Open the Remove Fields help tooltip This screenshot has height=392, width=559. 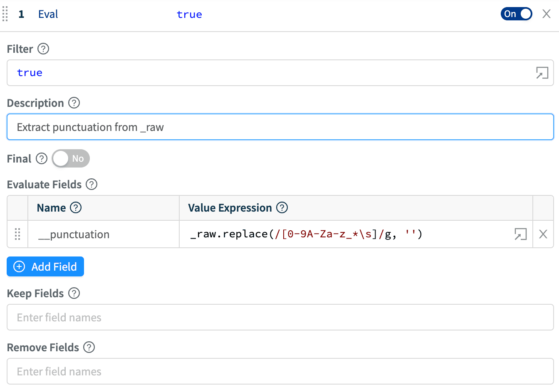click(x=89, y=347)
